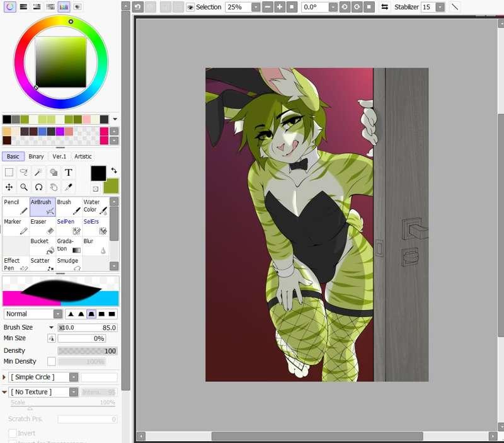Click the black foreground color swatch

(98, 173)
